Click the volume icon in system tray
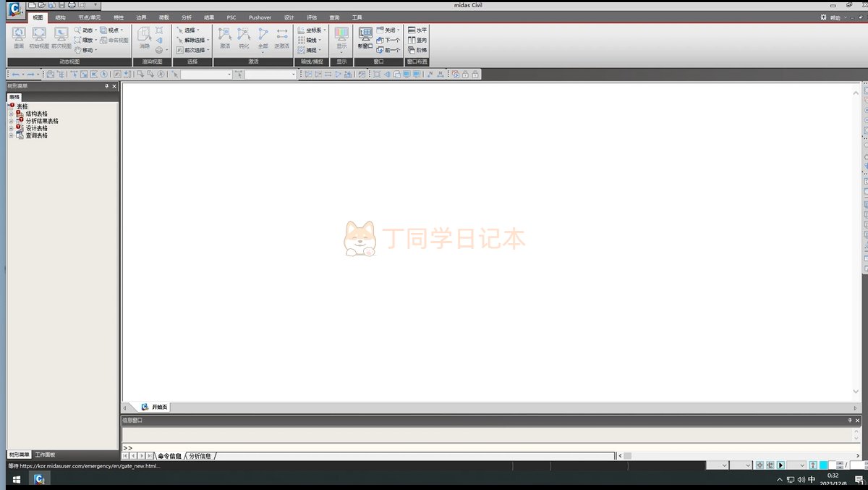 pos(801,480)
